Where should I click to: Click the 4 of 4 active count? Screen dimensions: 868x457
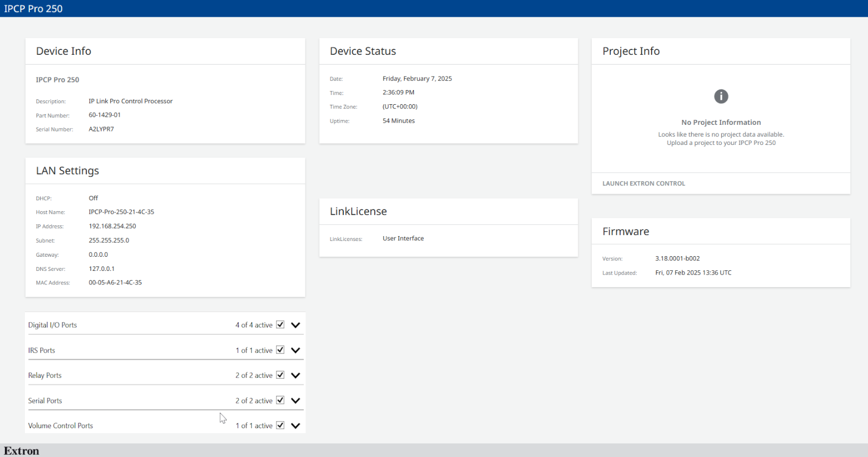coord(254,325)
